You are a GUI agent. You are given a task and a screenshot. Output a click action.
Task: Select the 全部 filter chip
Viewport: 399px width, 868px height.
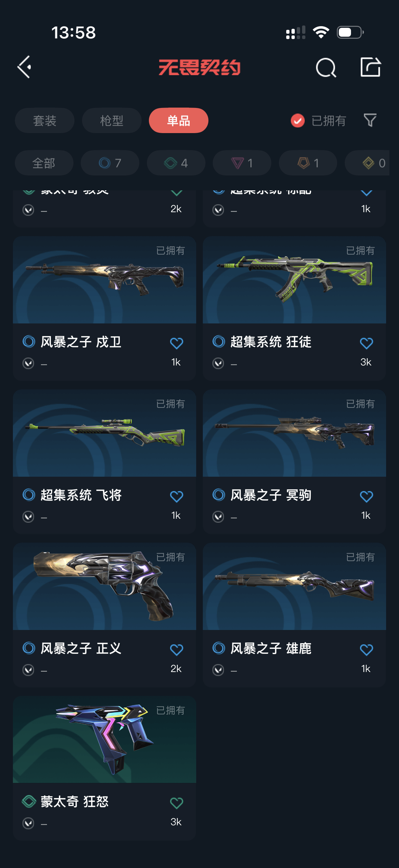[44, 163]
